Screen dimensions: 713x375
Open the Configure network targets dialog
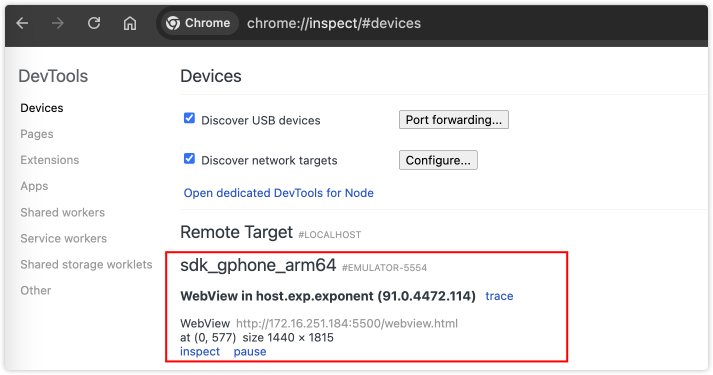point(438,160)
